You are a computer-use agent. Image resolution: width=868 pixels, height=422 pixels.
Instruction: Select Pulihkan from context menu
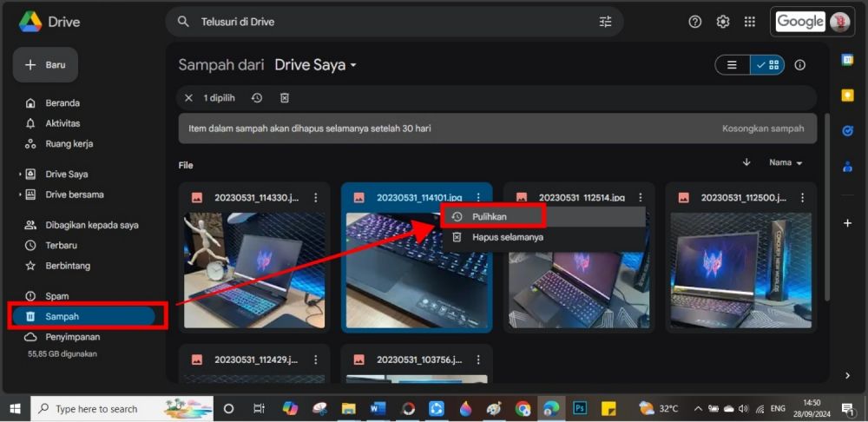pyautogui.click(x=543, y=217)
